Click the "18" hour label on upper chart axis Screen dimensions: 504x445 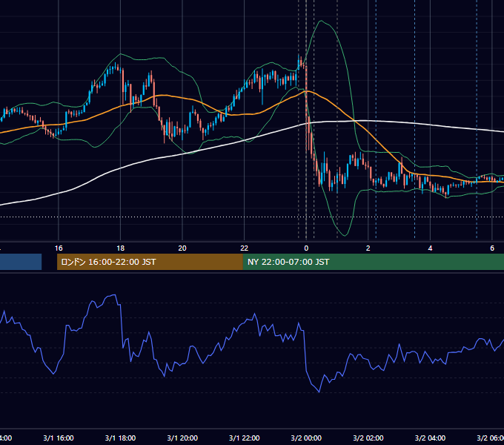pyautogui.click(x=121, y=248)
